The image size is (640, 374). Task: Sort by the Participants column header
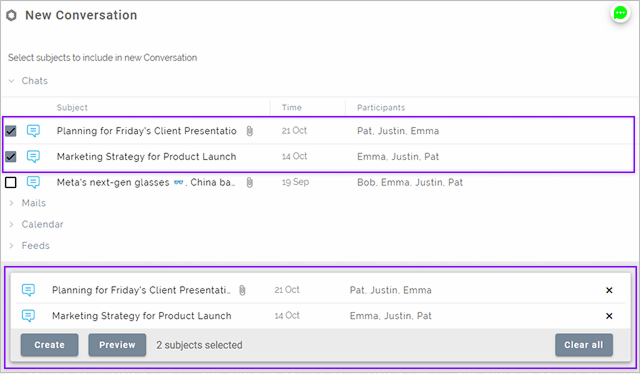(381, 108)
